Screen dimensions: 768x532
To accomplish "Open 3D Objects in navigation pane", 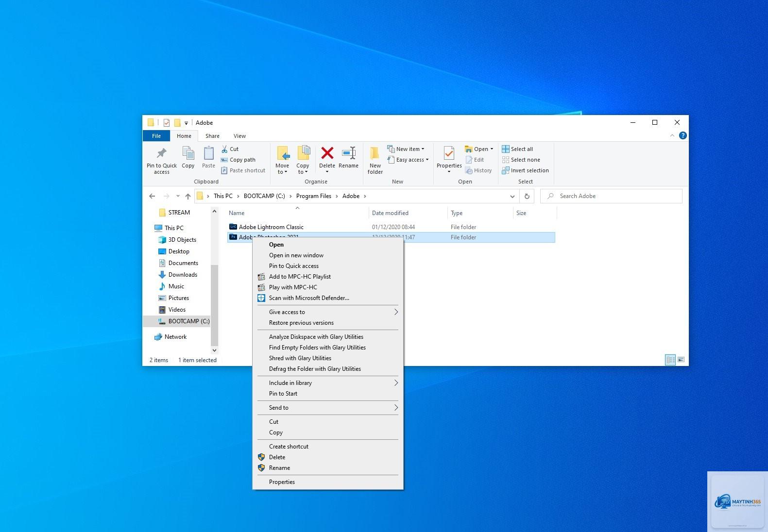I will click(182, 240).
